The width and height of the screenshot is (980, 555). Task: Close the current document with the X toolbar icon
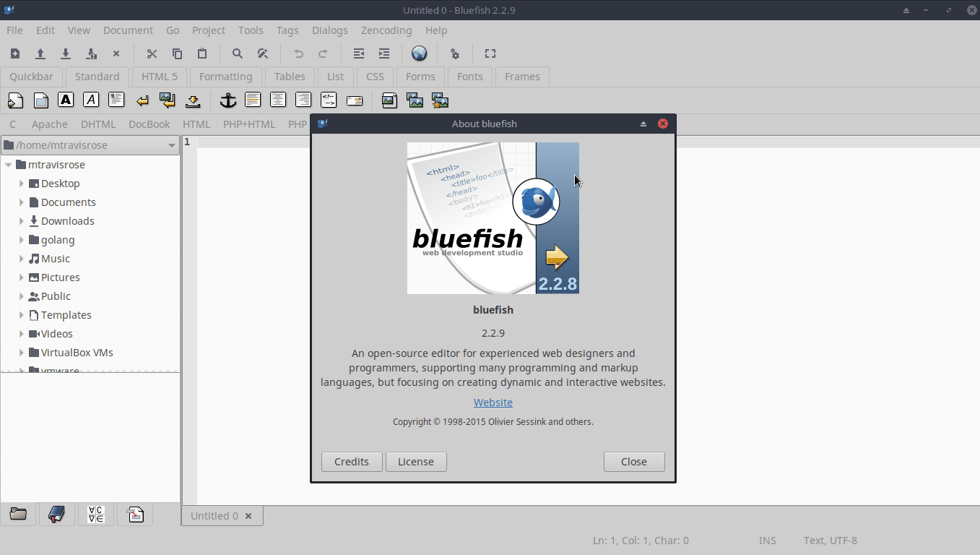pos(116,53)
